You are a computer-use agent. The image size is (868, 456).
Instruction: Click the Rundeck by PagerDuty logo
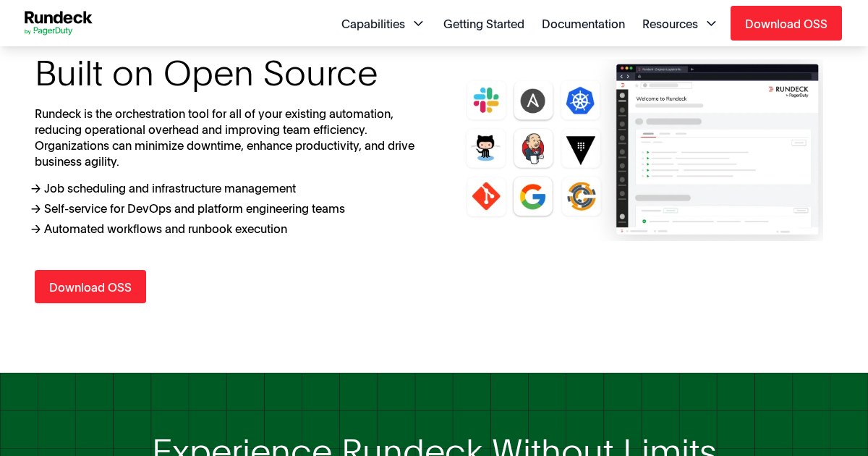tap(58, 23)
